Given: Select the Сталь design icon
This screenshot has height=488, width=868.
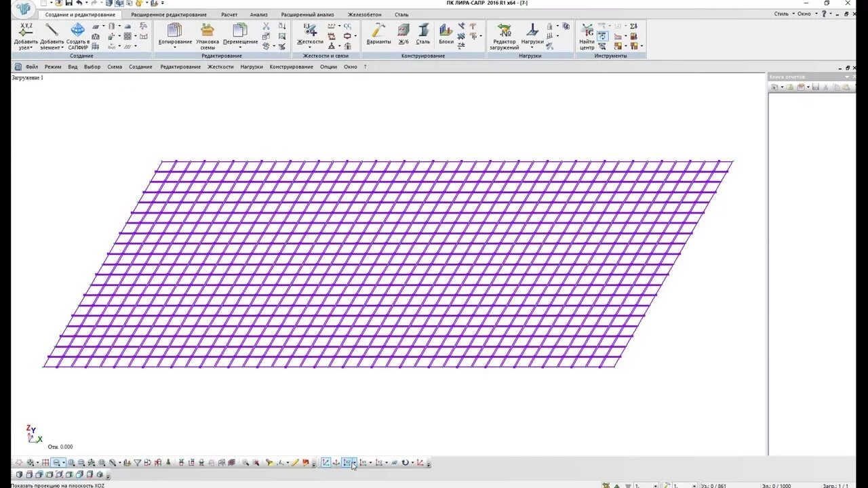Looking at the screenshot, I should click(423, 33).
